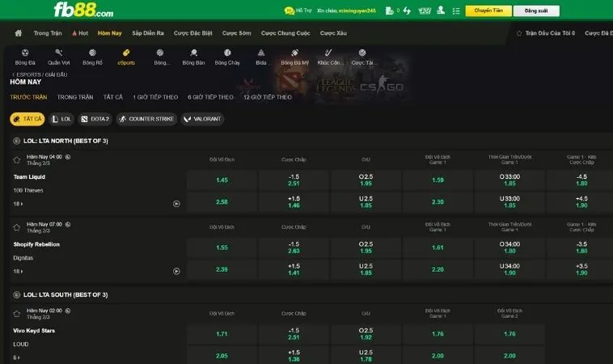Play the Team Liquid match live stream
The width and height of the screenshot is (613, 364).
click(176, 204)
